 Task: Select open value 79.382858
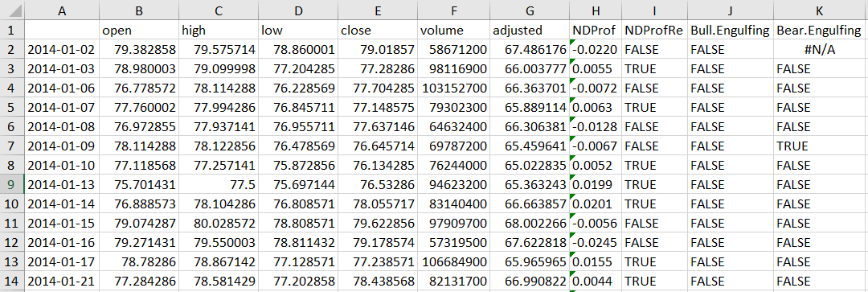click(140, 49)
